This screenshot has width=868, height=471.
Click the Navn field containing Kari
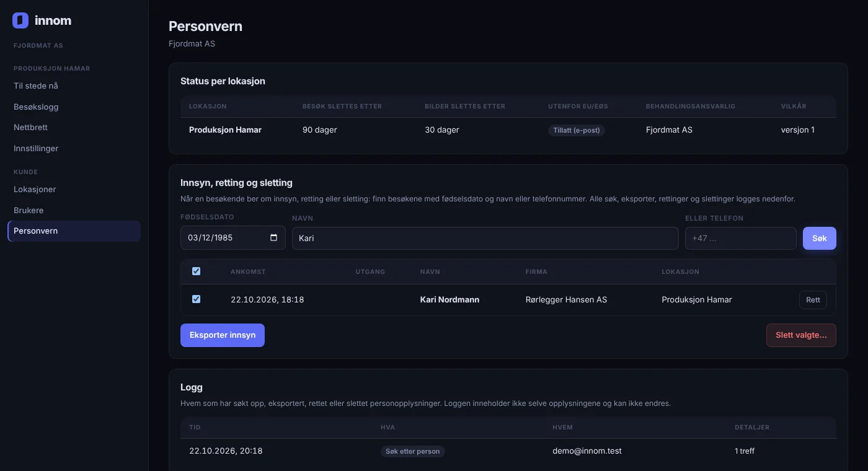(x=485, y=238)
